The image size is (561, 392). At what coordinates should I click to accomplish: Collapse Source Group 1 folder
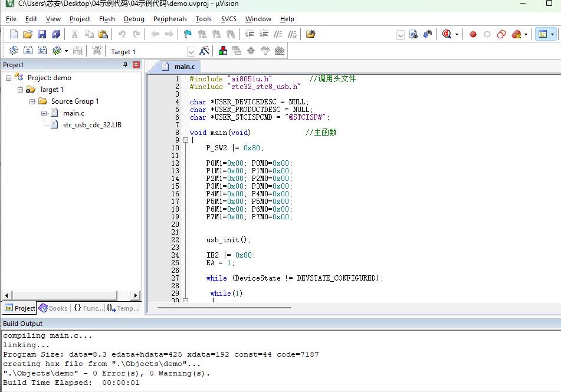pos(32,101)
